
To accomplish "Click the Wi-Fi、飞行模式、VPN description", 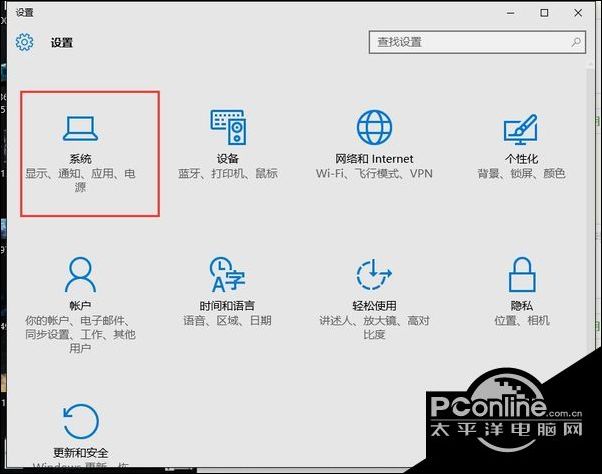I will (374, 173).
